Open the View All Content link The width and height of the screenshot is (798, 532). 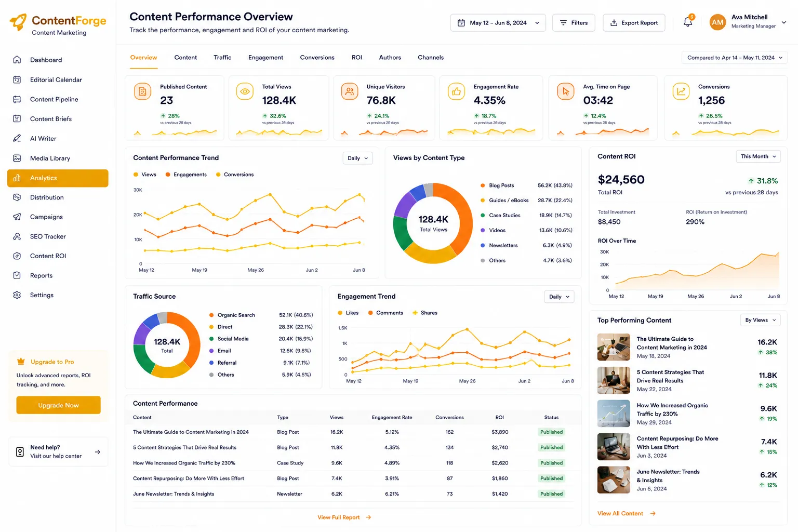pyautogui.click(x=627, y=513)
